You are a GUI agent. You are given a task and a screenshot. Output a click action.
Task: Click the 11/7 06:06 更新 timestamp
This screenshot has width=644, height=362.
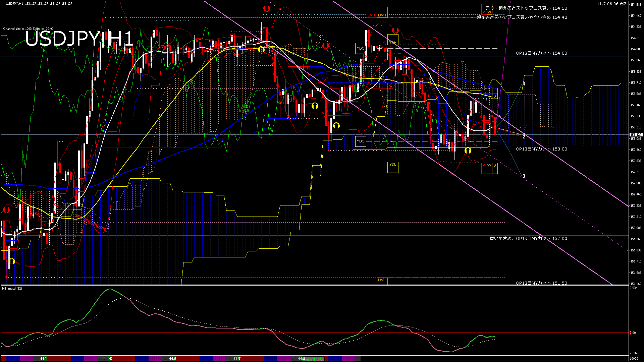612,4
